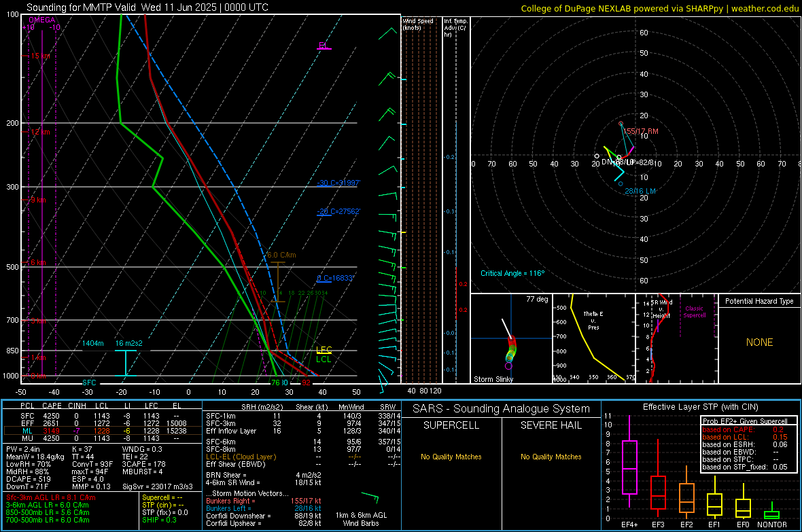The width and height of the screenshot is (802, 532).
Task: Click the magenta EF4+ box plot
Action: pos(629,467)
